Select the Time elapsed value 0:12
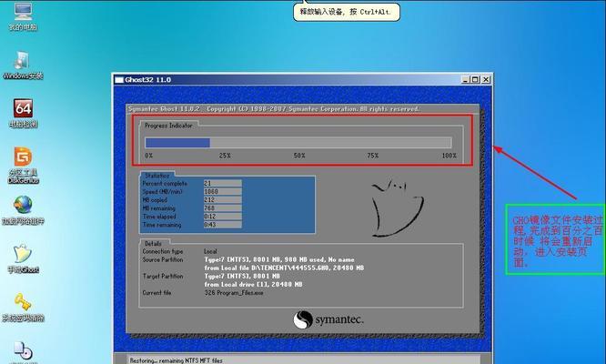 [x=223, y=217]
